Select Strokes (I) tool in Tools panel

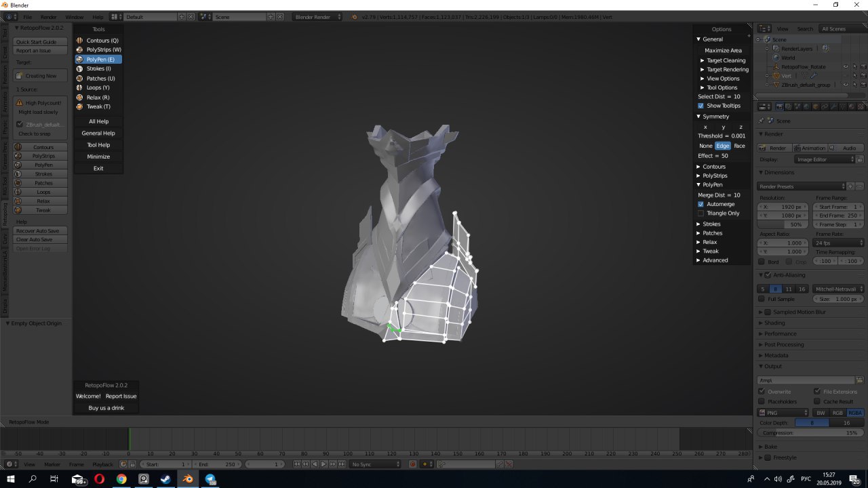(x=98, y=69)
